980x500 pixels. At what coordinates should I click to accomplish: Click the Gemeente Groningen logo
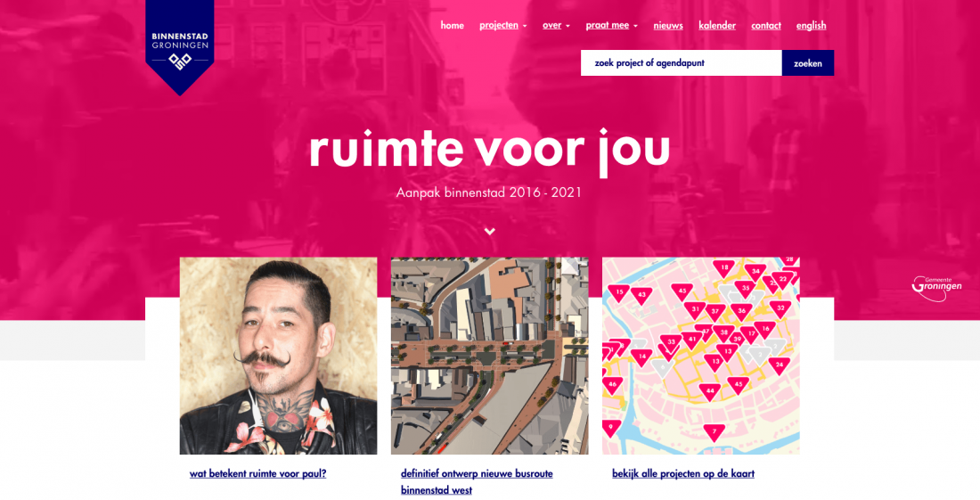(x=936, y=288)
